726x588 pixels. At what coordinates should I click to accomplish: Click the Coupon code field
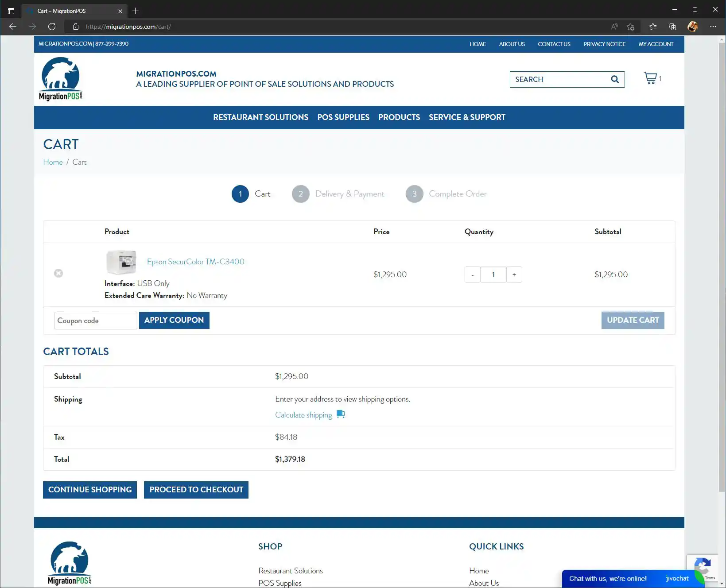(x=96, y=321)
